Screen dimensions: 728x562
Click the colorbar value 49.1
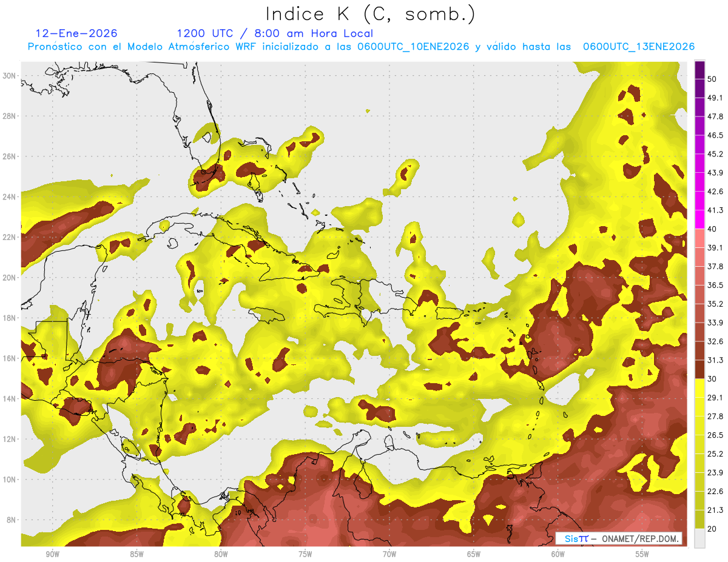(x=715, y=98)
